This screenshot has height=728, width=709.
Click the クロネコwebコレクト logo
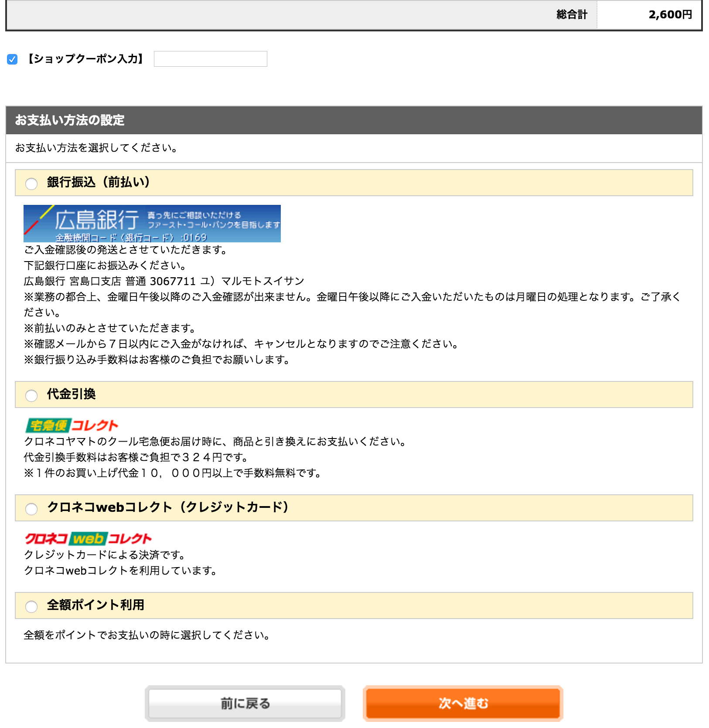point(88,538)
